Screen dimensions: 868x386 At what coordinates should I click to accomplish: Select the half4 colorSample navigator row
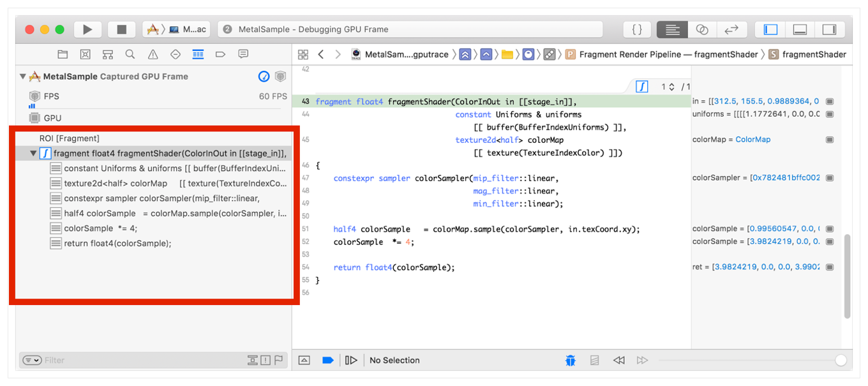pos(154,213)
